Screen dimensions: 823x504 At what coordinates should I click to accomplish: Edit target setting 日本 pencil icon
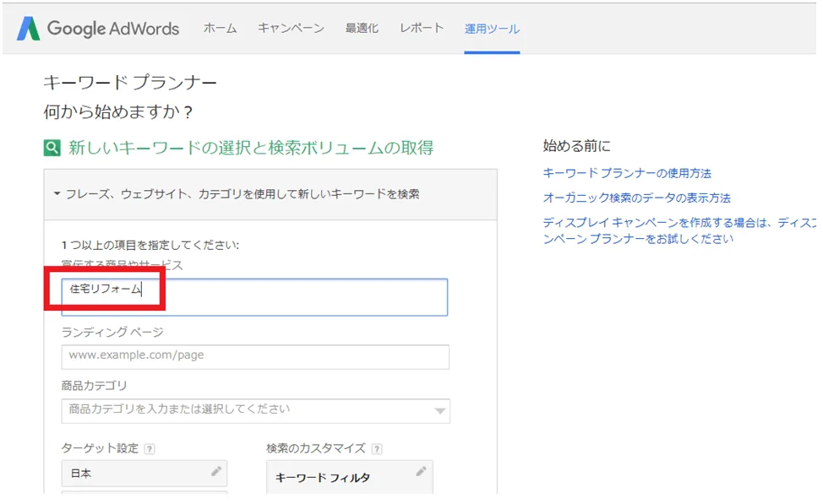216,471
